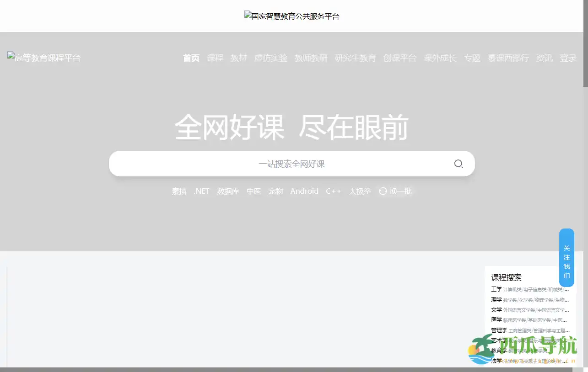
Task: Open the 关注我们 side panel
Action: click(566, 258)
